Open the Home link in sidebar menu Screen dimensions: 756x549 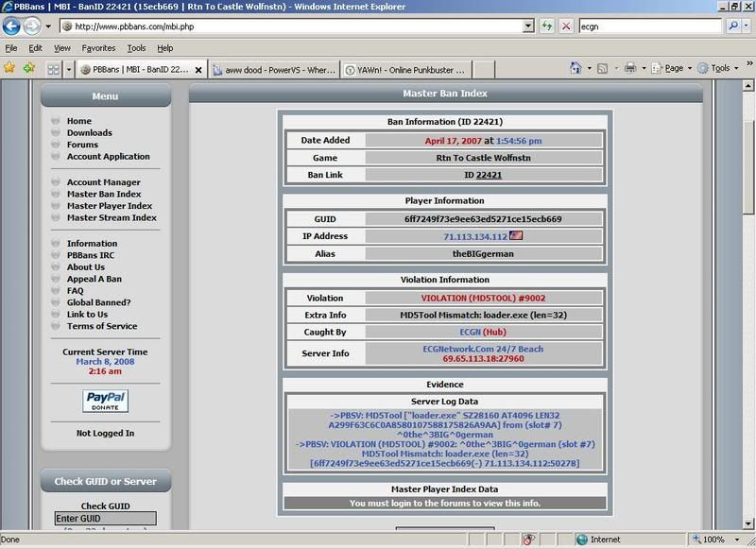(79, 121)
